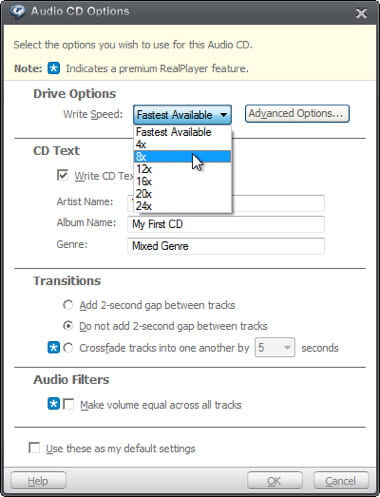Pick Fastest Available in the dropdown list
The width and height of the screenshot is (380, 497).
pos(182,132)
